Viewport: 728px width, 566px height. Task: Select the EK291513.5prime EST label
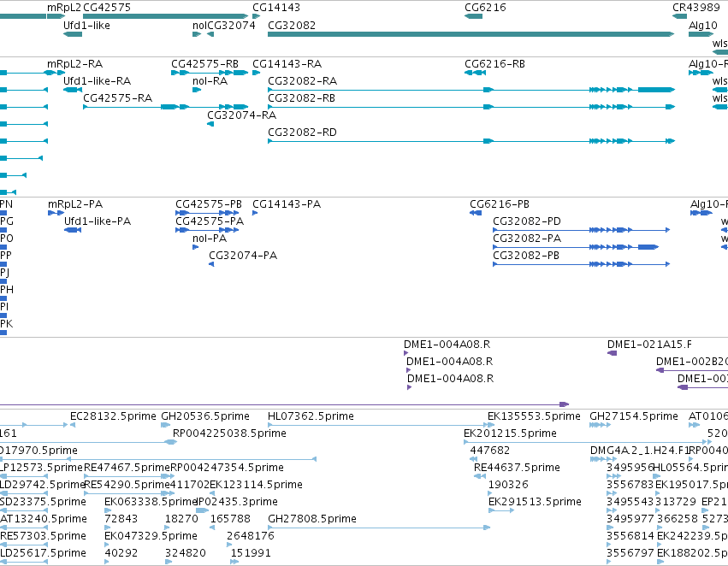click(535, 502)
